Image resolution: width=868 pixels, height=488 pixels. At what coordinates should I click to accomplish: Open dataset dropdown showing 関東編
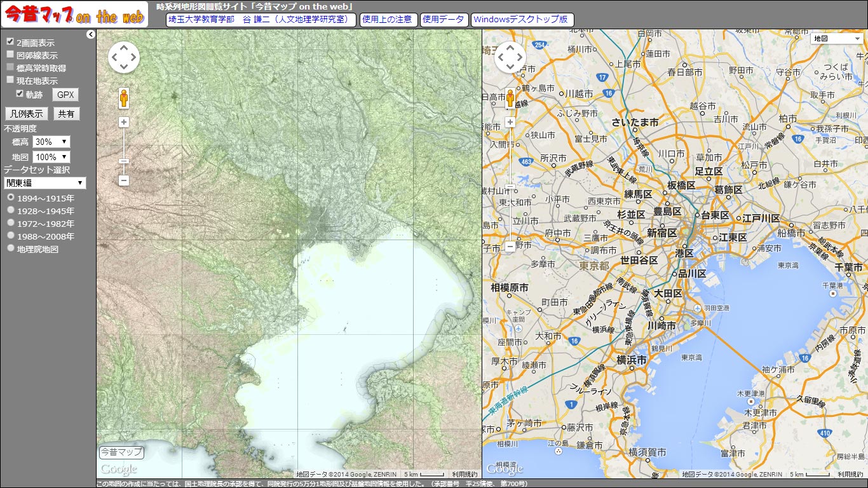pos(44,183)
